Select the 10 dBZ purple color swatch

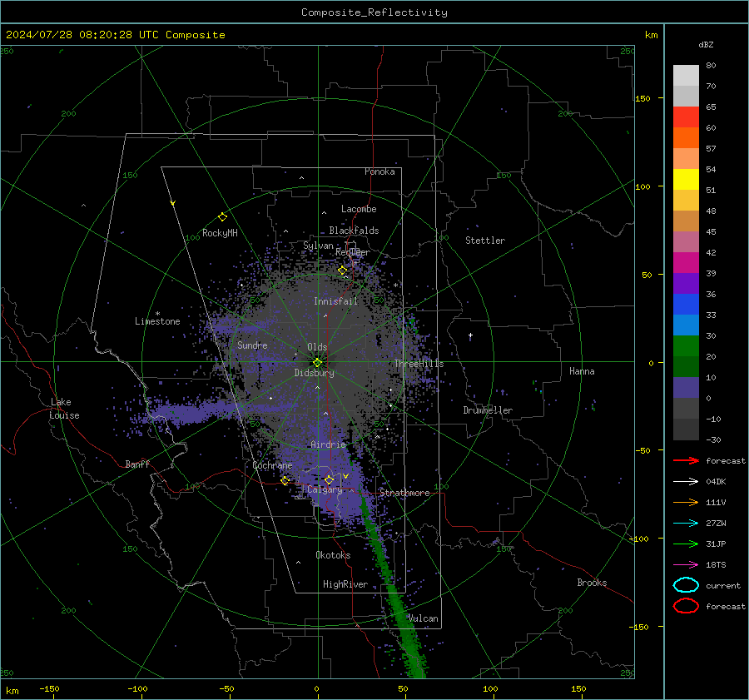pyautogui.click(x=686, y=387)
